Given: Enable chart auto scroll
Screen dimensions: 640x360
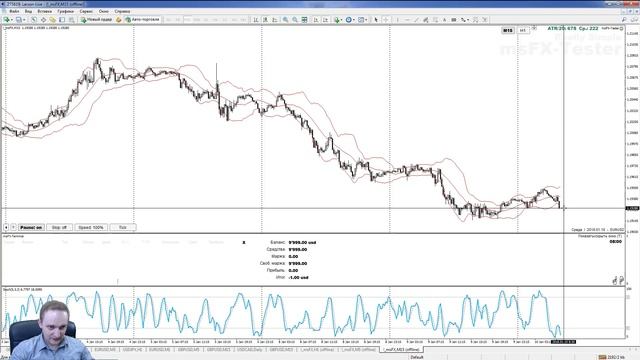Looking at the screenshot, I should [x=316, y=20].
